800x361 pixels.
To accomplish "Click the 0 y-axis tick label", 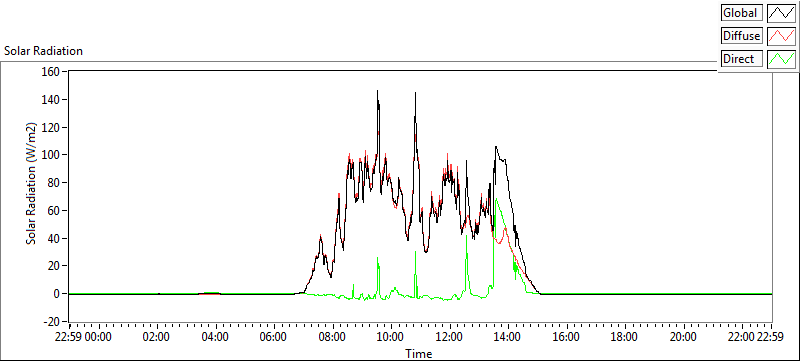I will [57, 294].
